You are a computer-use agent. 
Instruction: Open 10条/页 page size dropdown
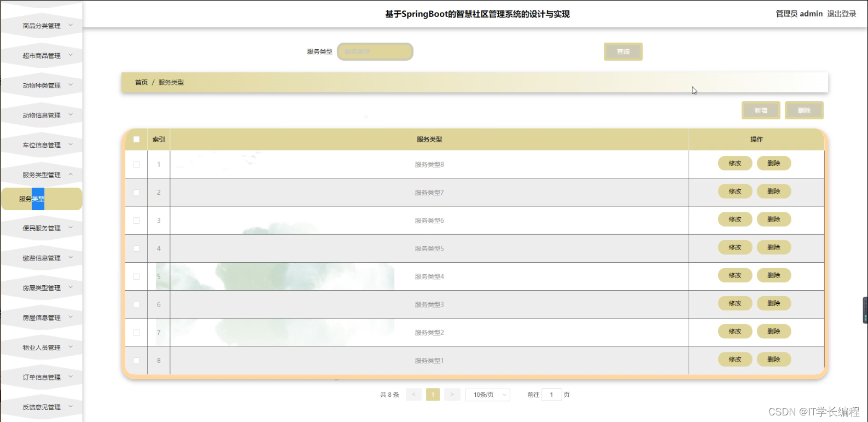(x=487, y=395)
